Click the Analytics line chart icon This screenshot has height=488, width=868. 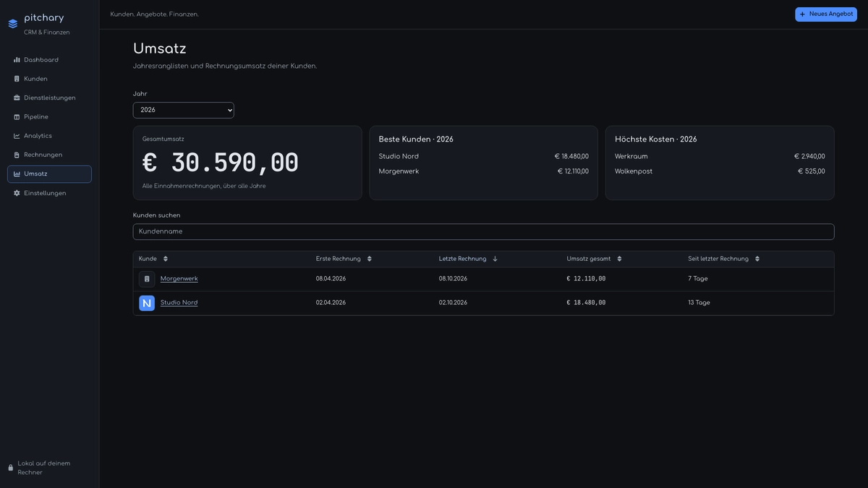coord(17,136)
